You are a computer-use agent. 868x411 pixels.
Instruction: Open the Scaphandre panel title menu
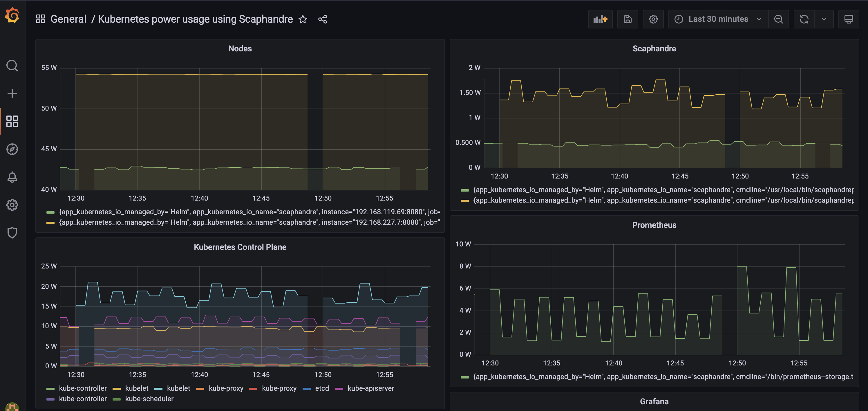[x=654, y=48]
